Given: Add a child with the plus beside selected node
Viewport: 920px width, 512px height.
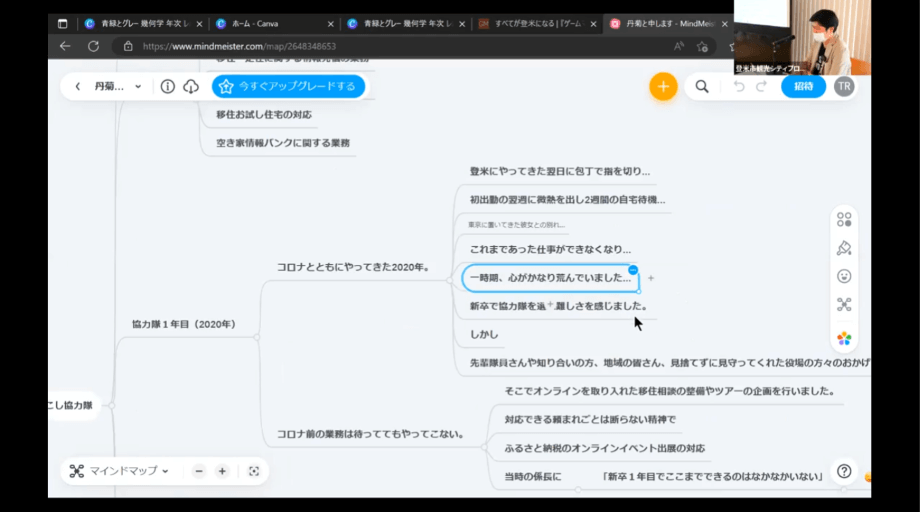Looking at the screenshot, I should pyautogui.click(x=651, y=278).
